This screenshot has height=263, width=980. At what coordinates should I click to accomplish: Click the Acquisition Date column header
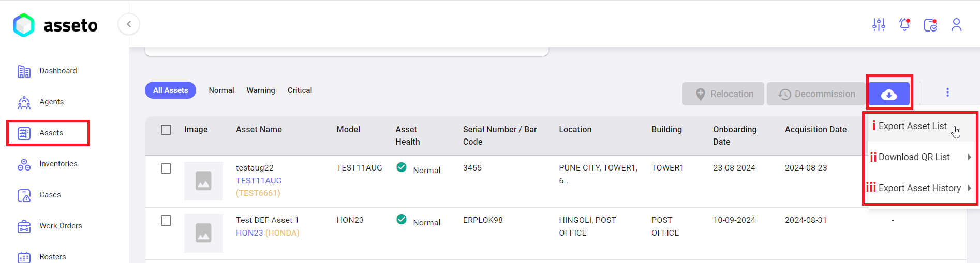click(x=815, y=130)
